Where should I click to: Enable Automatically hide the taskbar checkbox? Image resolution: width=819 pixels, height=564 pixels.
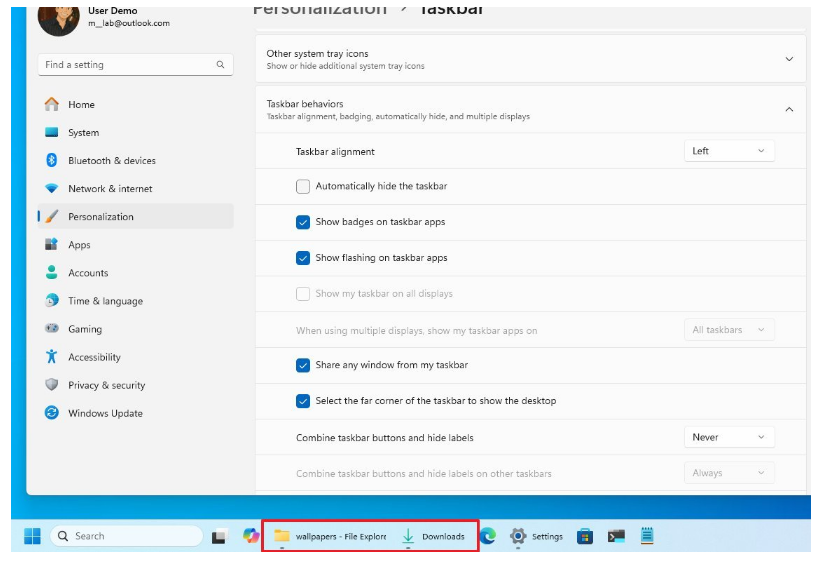coord(303,186)
